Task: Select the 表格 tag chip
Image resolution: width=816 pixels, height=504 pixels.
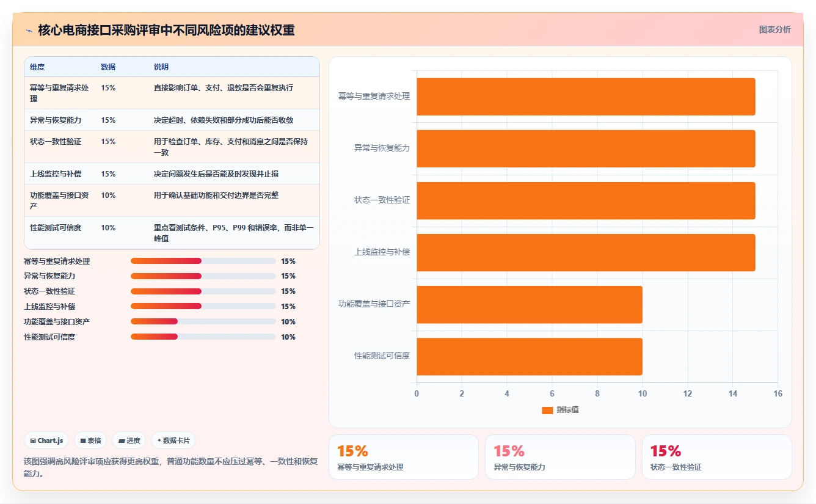Action: pos(90,440)
